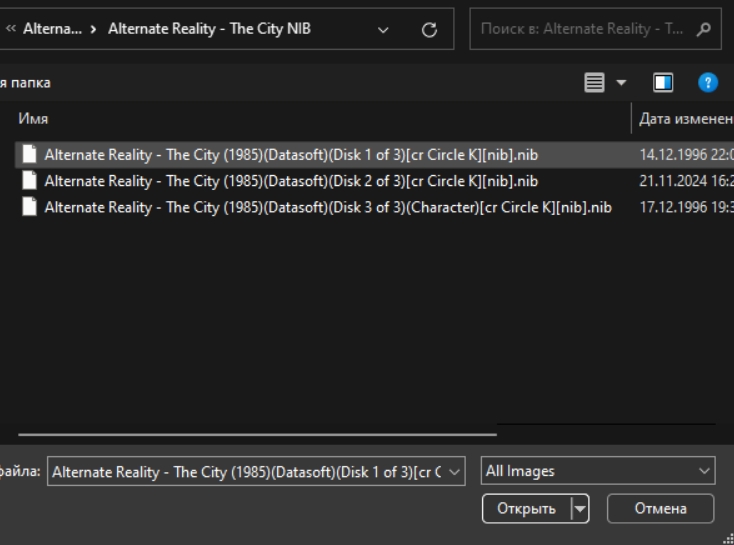The width and height of the screenshot is (734, 545).
Task: Open the address bar history dropdown chevron
Action: pos(383,30)
